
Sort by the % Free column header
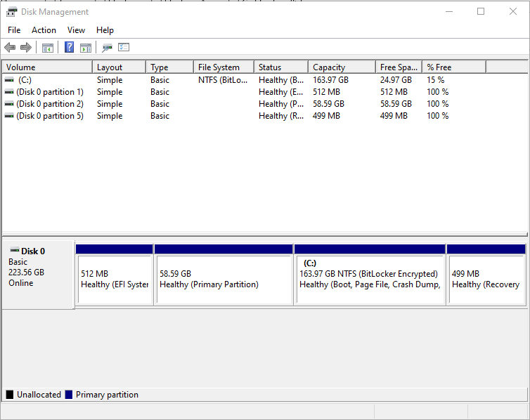(x=454, y=67)
